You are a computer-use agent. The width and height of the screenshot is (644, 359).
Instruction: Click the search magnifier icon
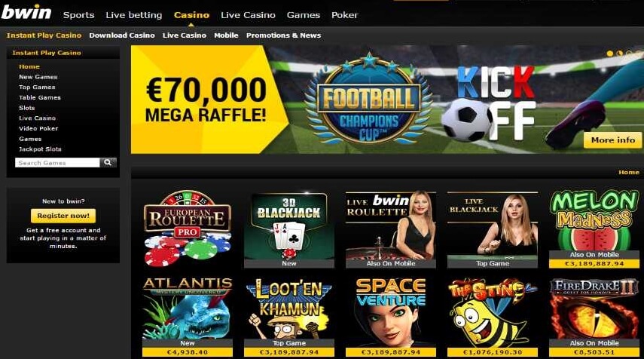(108, 163)
